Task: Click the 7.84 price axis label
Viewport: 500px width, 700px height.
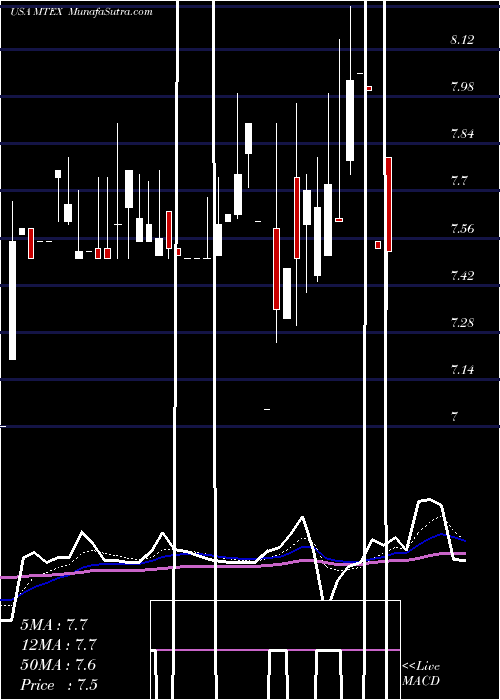Action: click(462, 134)
